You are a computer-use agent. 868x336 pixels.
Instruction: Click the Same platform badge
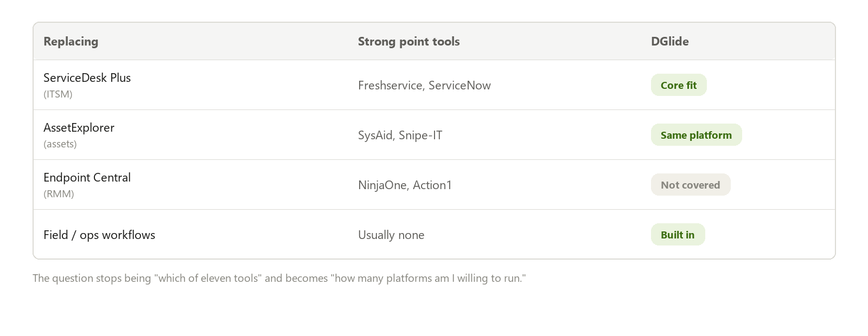click(x=696, y=135)
